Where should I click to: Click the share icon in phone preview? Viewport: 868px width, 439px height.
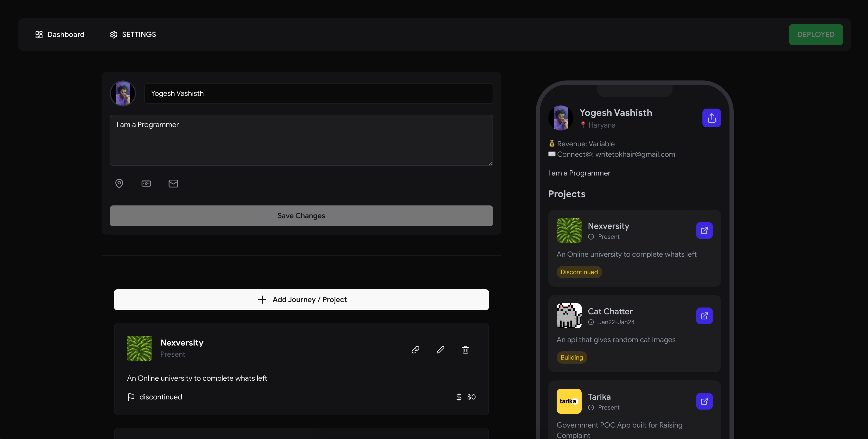pos(711,118)
